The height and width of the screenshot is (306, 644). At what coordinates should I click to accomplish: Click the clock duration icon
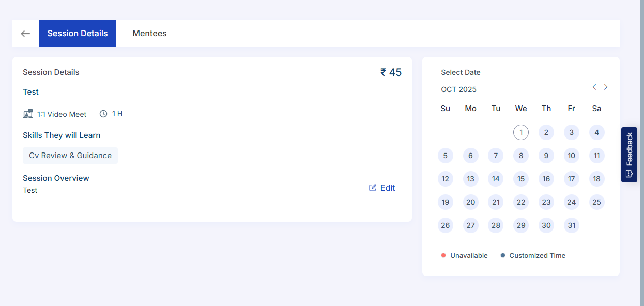coord(103,114)
